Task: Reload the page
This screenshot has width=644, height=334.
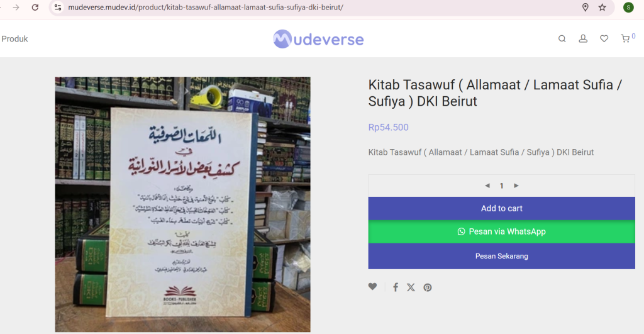Action: pos(35,8)
